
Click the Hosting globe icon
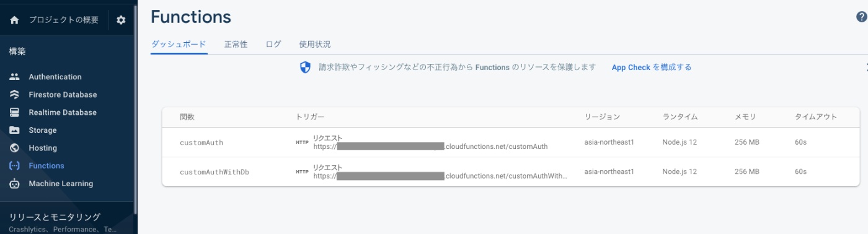[15, 148]
